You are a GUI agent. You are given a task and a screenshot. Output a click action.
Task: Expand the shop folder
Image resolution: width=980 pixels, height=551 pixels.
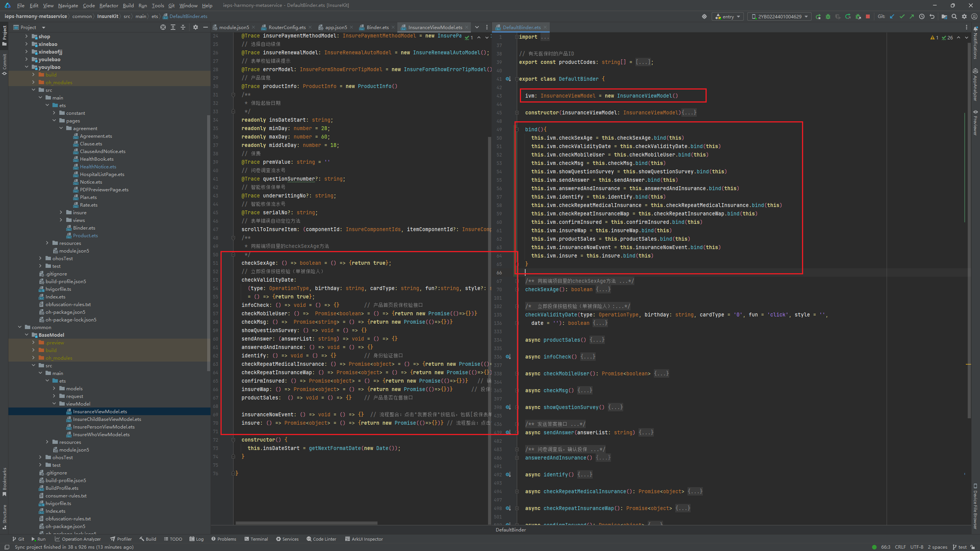[26, 36]
